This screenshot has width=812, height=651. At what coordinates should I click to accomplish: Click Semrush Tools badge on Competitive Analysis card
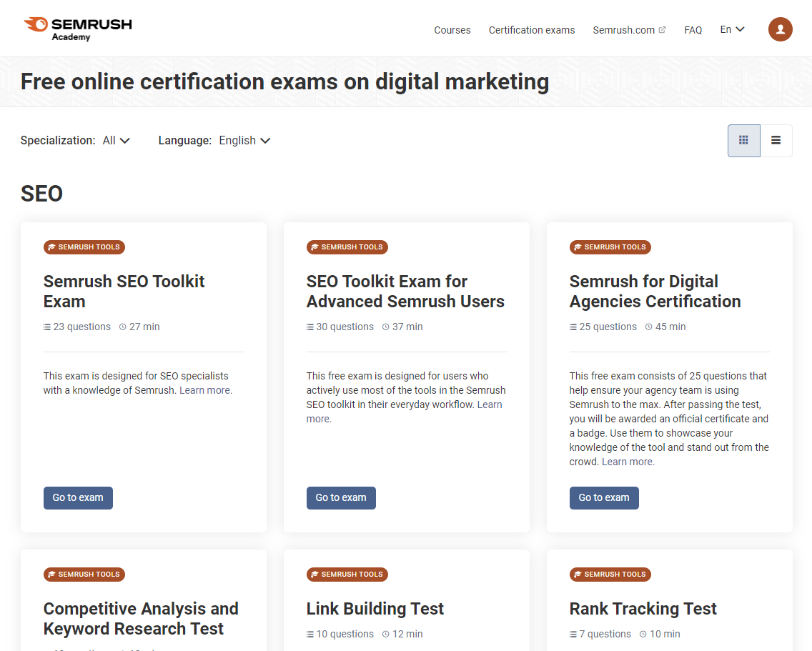[x=84, y=575]
